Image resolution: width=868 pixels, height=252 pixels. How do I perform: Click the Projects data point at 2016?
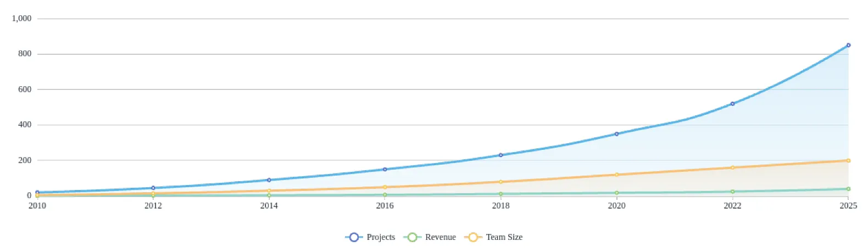click(385, 169)
